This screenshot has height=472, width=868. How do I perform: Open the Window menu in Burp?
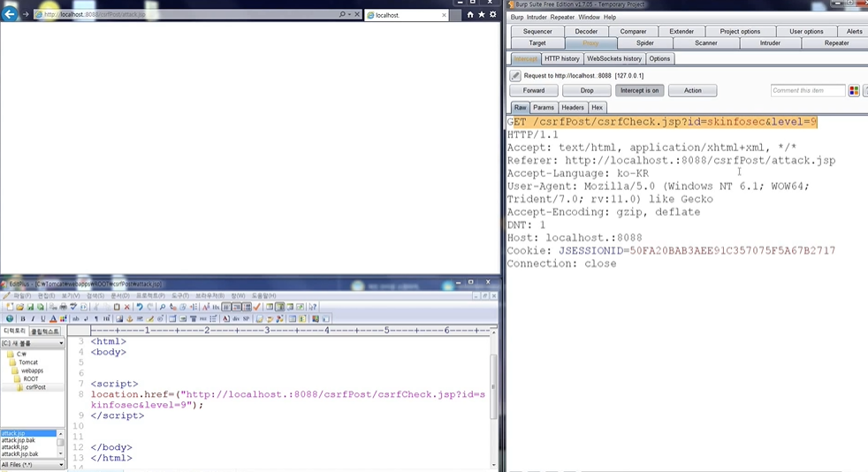[589, 17]
